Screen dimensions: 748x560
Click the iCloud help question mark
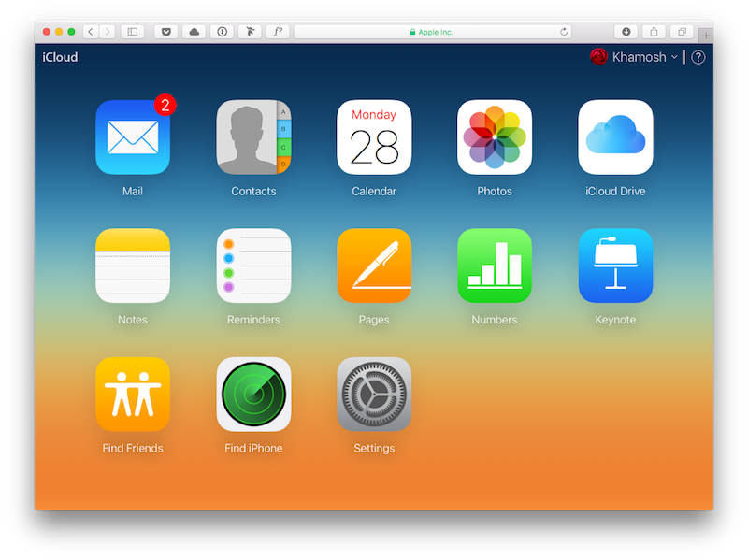pyautogui.click(x=698, y=57)
